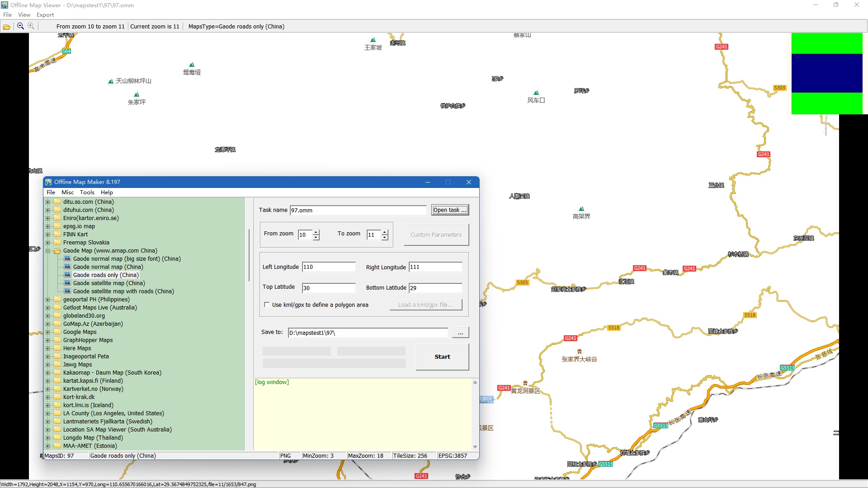The image size is (868, 488).
Task: Click the Open task button
Action: coord(450,210)
